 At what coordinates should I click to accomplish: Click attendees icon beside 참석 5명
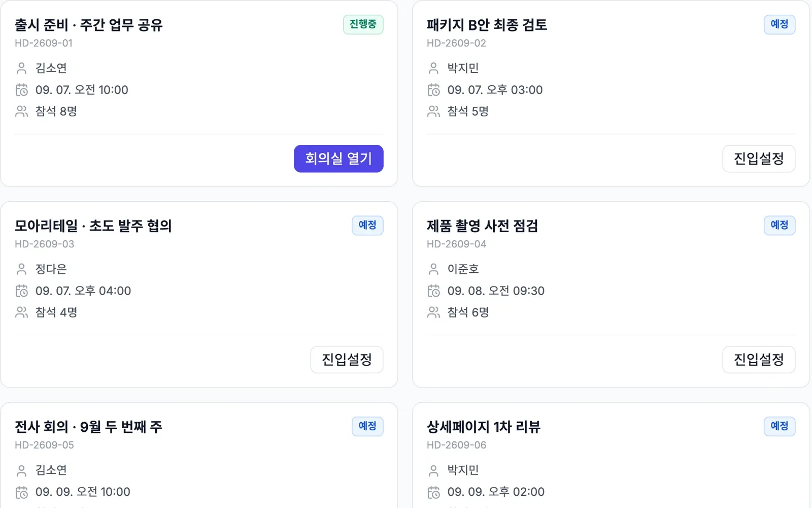coord(433,111)
